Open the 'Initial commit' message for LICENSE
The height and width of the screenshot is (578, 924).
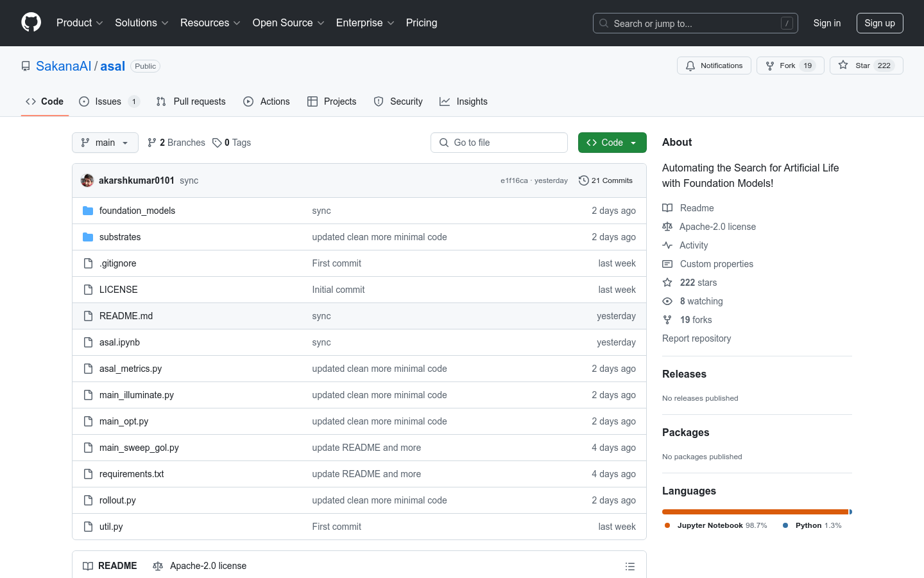[x=338, y=290]
